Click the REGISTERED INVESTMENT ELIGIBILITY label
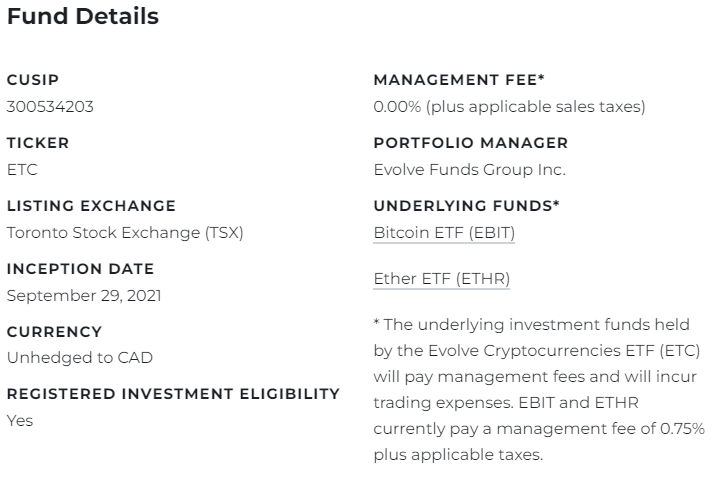The width and height of the screenshot is (723, 478). click(x=173, y=394)
